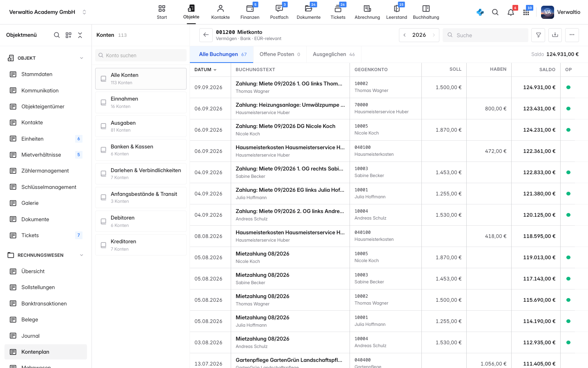This screenshot has height=368, width=588.
Task: Open Kontenplan in the sidebar
Action: [46, 352]
